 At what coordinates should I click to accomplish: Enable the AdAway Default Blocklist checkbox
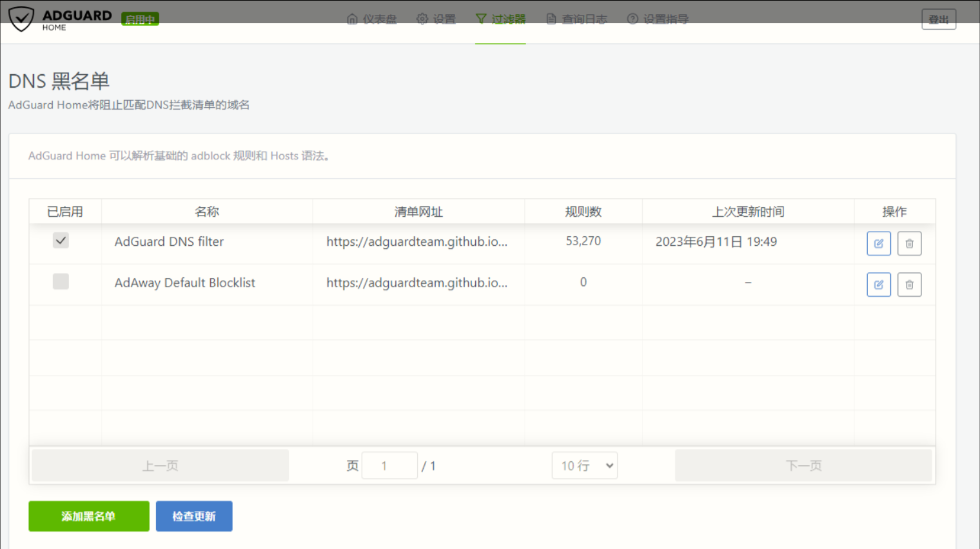pyautogui.click(x=61, y=281)
